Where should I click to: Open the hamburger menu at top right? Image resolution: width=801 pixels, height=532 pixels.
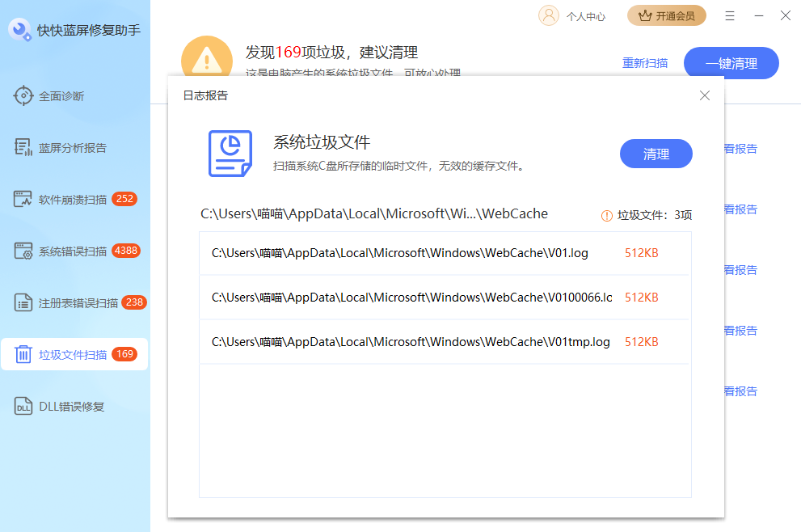click(x=730, y=15)
